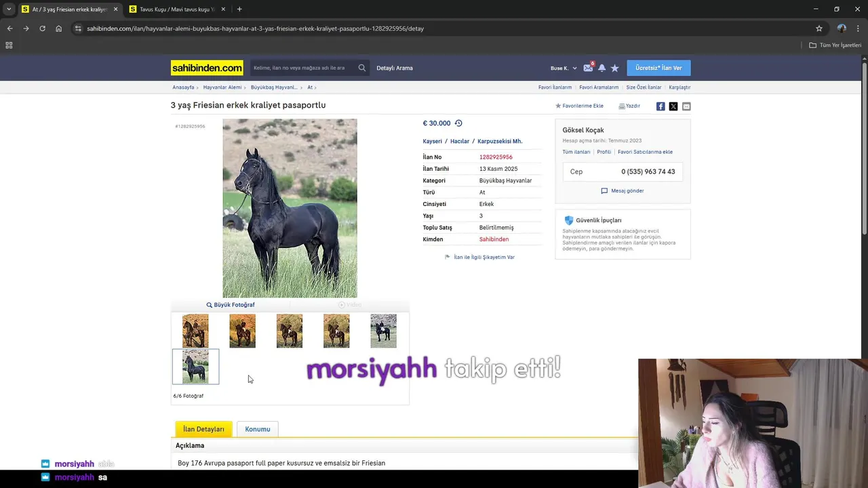Screen dimensions: 868x488
Task: Select the fourth photo thumbnail
Action: (336, 331)
